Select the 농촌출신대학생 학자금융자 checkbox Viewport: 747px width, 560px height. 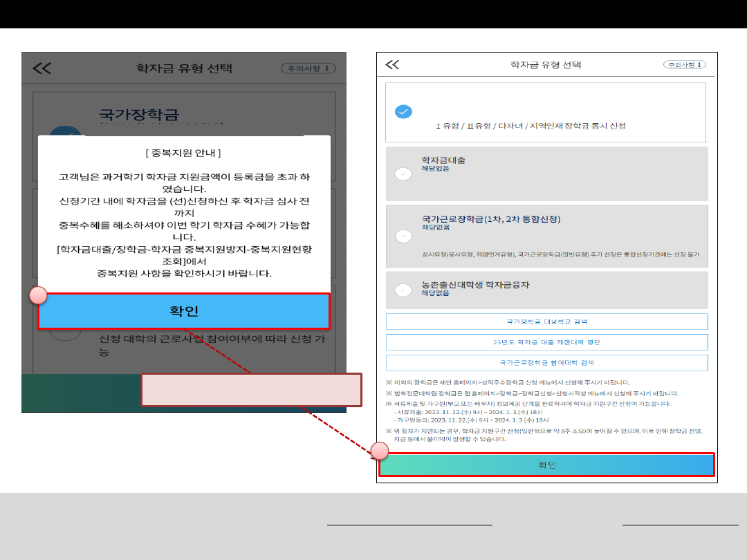pyautogui.click(x=403, y=290)
